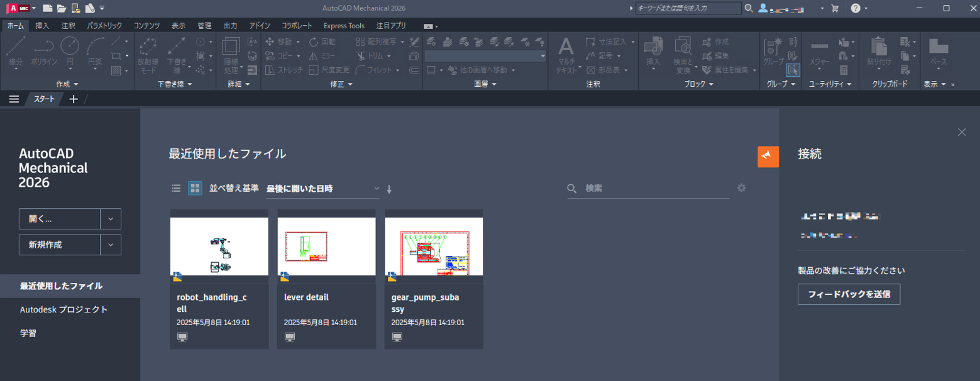Viewport: 980px width, 381px height.
Task: Open the dropdown arrow next to 開く
Action: 111,219
